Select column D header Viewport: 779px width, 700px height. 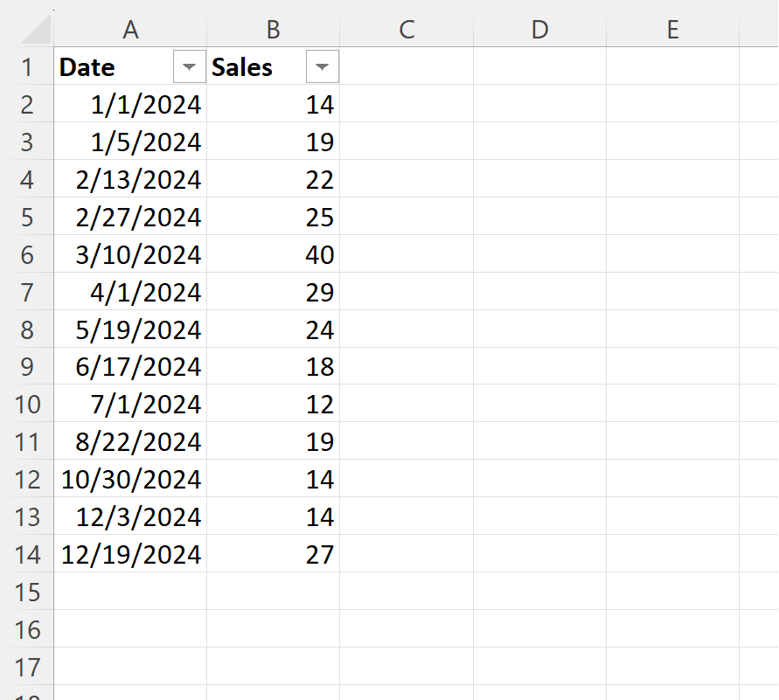tap(540, 30)
